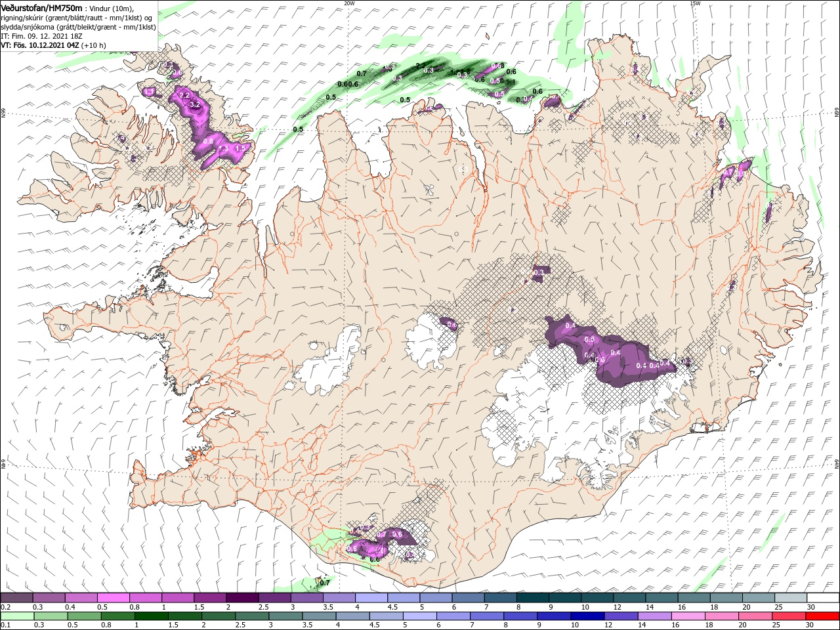The width and height of the screenshot is (840, 630).
Task: Pick lower legend swatch between 16 and 18
Action: point(689,616)
